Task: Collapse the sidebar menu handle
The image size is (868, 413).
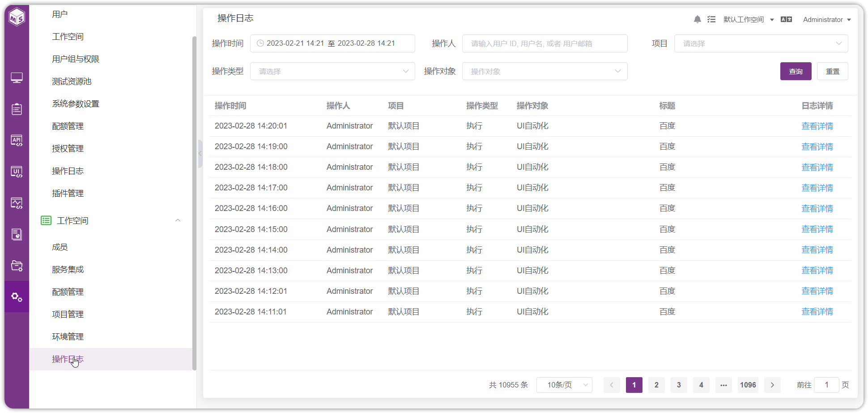Action: click(200, 153)
